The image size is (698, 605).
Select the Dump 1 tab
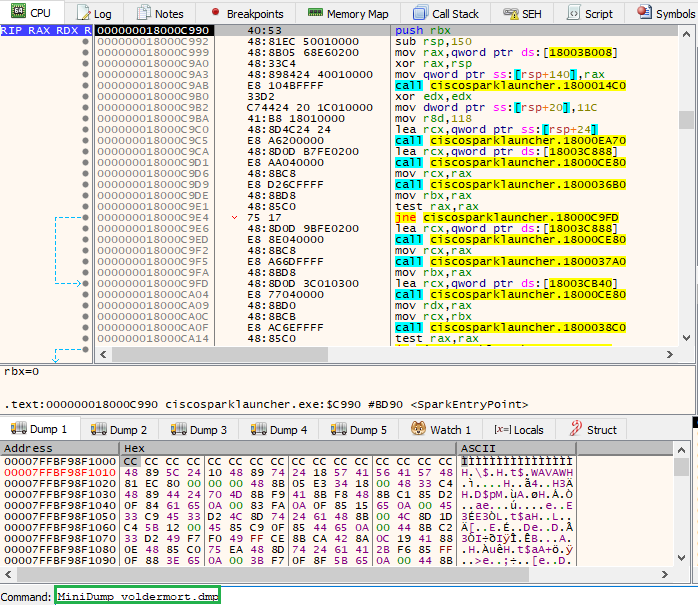(40, 429)
